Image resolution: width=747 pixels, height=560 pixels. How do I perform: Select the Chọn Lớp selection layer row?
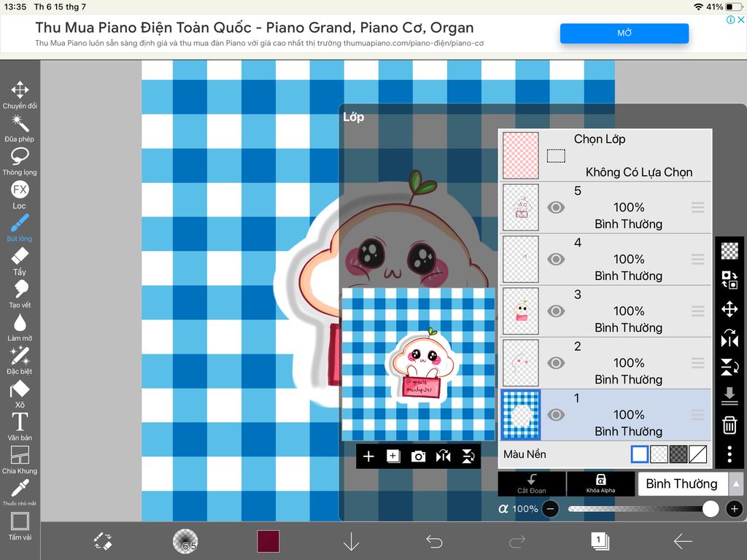coord(605,156)
